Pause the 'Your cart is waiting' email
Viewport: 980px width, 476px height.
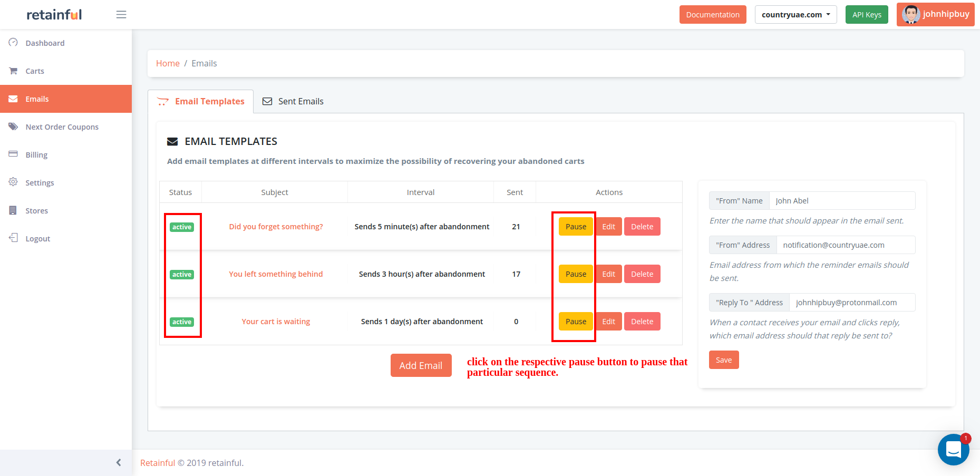575,321
